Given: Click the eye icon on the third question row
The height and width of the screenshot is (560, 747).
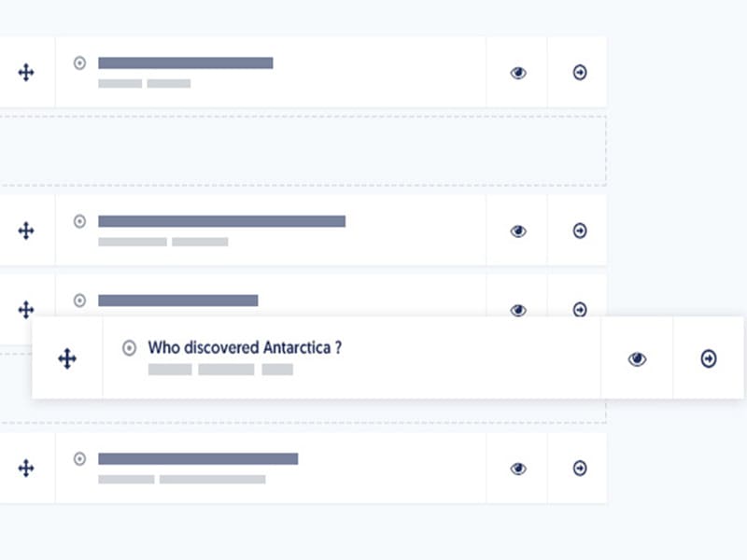Looking at the screenshot, I should [516, 309].
